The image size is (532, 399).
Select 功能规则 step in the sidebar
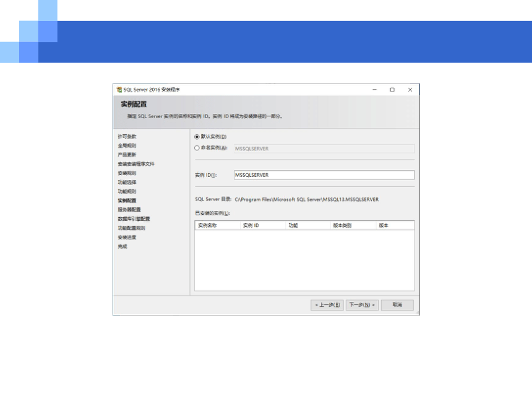click(127, 191)
